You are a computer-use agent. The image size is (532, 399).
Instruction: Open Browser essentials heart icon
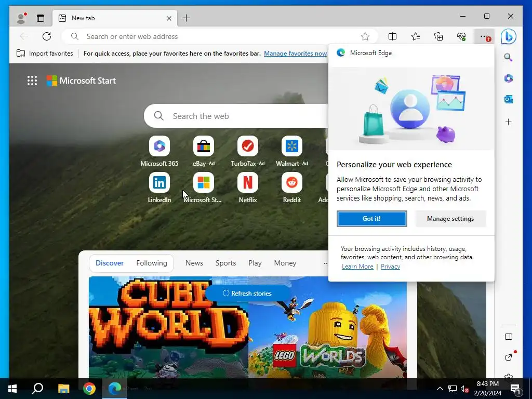(461, 36)
